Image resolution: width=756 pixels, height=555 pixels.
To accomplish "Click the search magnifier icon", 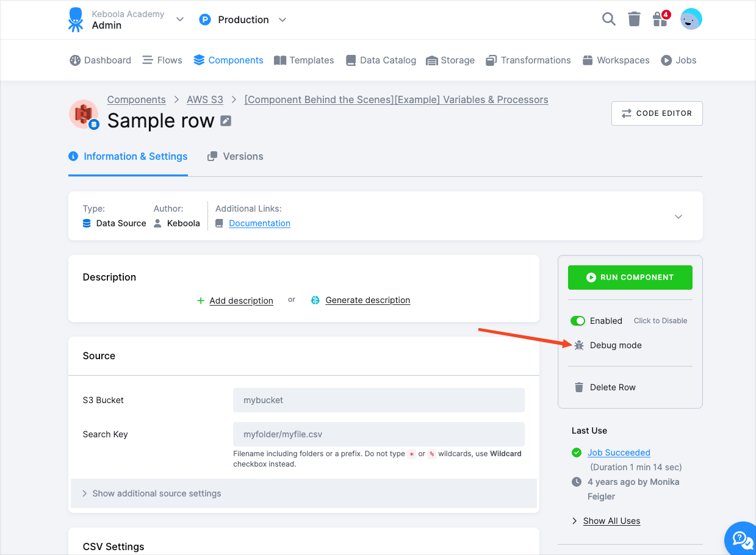I will (x=608, y=20).
